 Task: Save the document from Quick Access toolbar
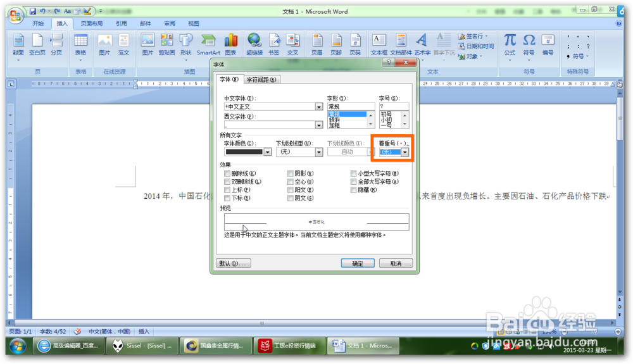click(x=33, y=11)
